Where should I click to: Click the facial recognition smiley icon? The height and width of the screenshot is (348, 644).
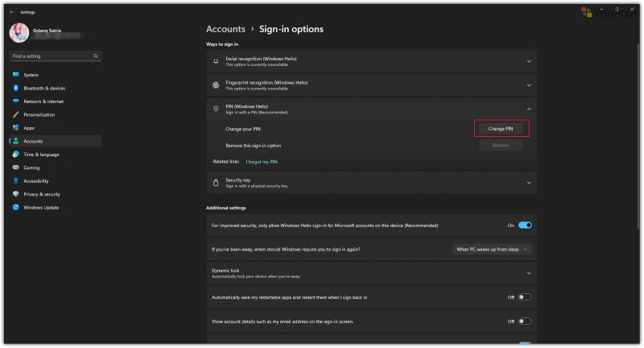tap(216, 61)
